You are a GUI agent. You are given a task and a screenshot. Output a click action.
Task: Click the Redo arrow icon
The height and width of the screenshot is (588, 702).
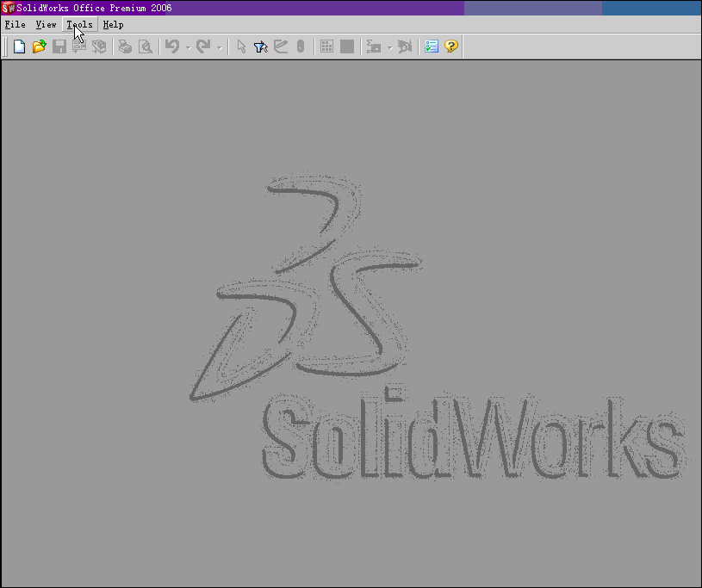click(x=203, y=46)
